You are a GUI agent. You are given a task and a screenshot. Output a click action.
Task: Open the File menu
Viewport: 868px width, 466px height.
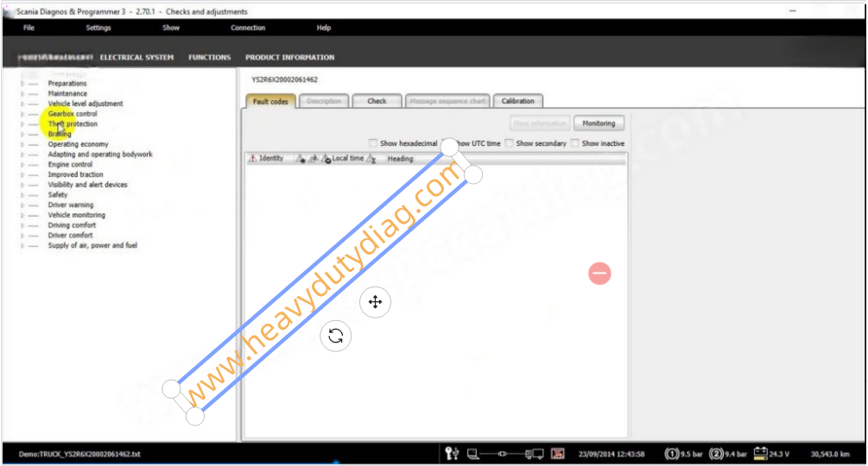pos(29,28)
